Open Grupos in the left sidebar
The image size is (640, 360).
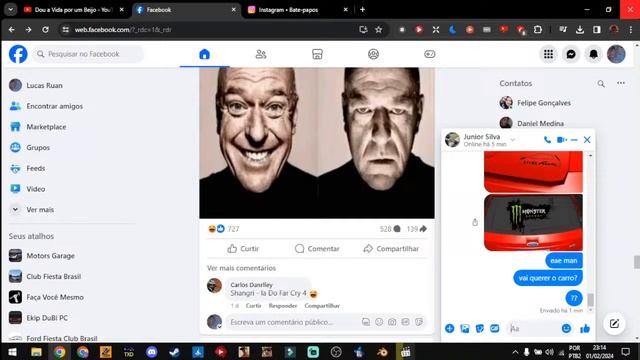click(29, 147)
